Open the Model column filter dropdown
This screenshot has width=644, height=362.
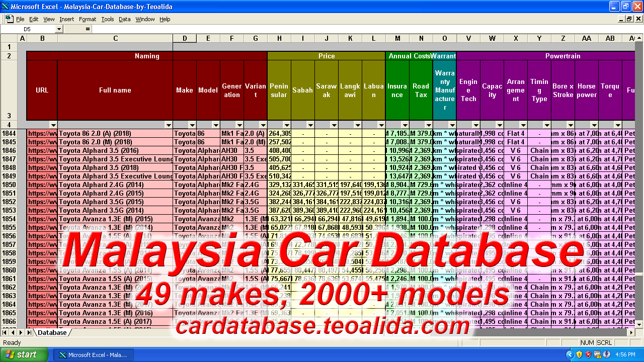[x=216, y=125]
